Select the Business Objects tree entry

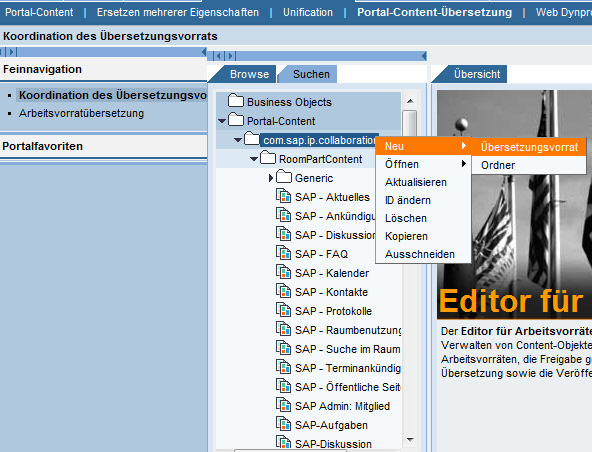pos(289,102)
